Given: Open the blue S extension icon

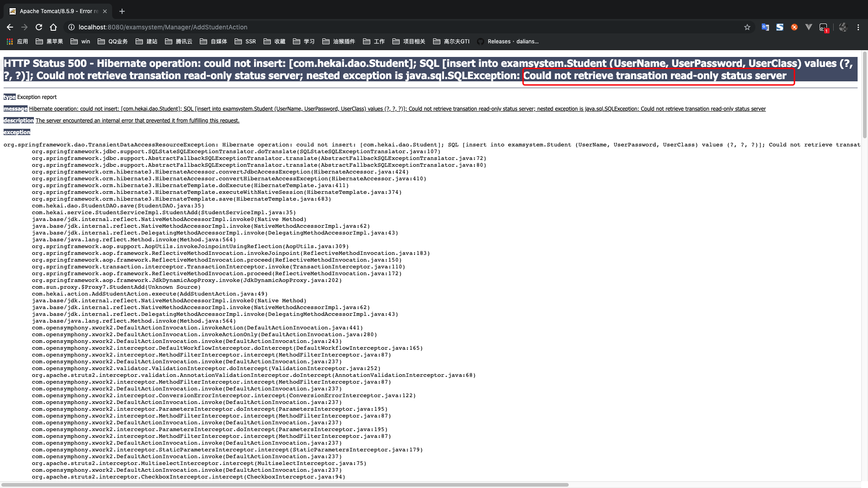Looking at the screenshot, I should coord(780,27).
